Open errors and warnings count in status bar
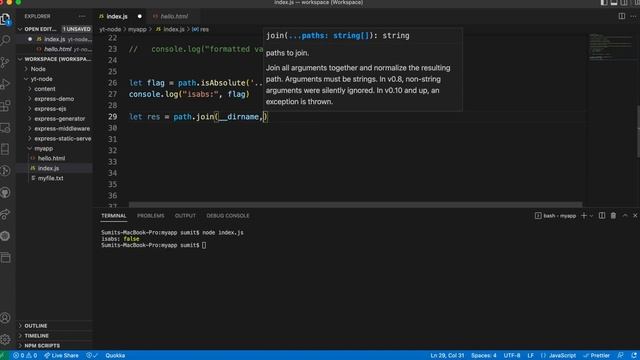Viewport: 640px width, 360px height. 25,356
